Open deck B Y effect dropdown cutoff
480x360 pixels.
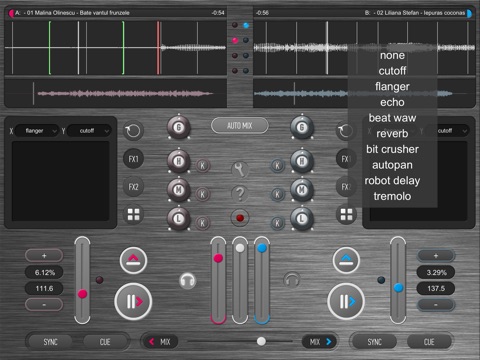click(447, 131)
